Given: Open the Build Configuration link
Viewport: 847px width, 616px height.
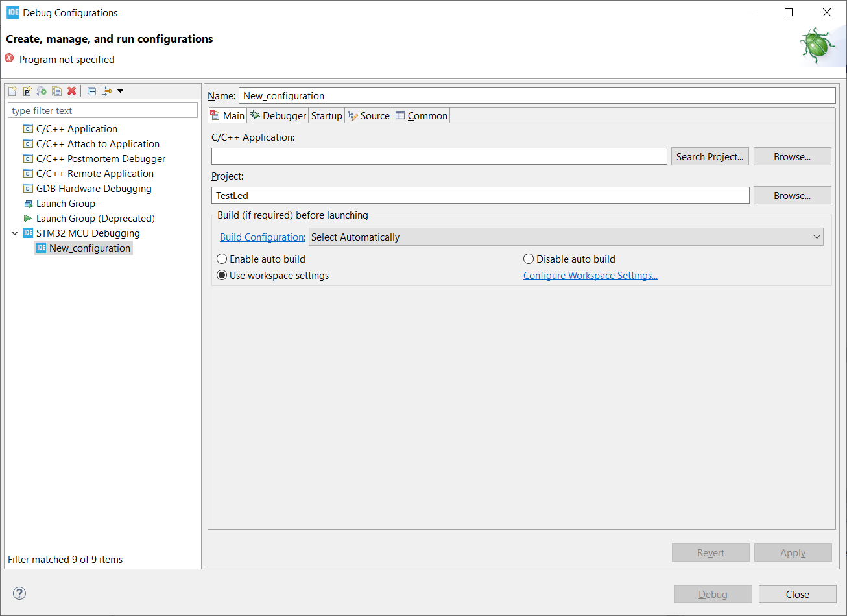Looking at the screenshot, I should (x=263, y=237).
